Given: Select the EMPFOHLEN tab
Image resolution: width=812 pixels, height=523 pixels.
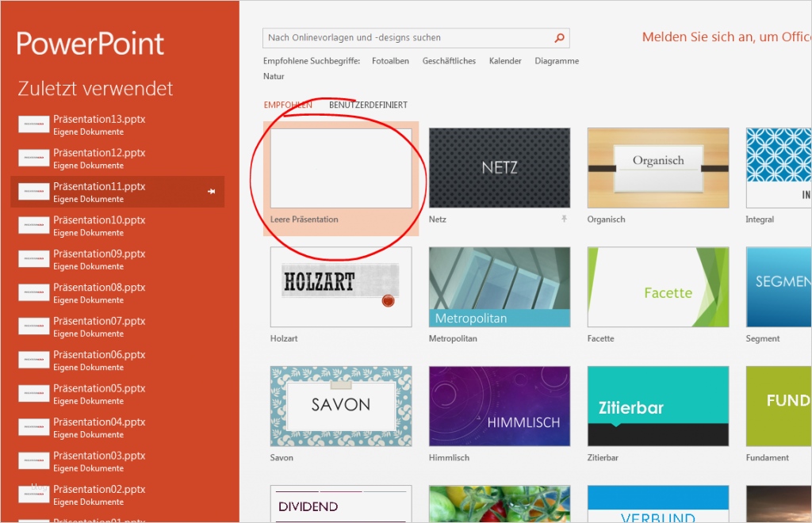Looking at the screenshot, I should click(x=286, y=104).
